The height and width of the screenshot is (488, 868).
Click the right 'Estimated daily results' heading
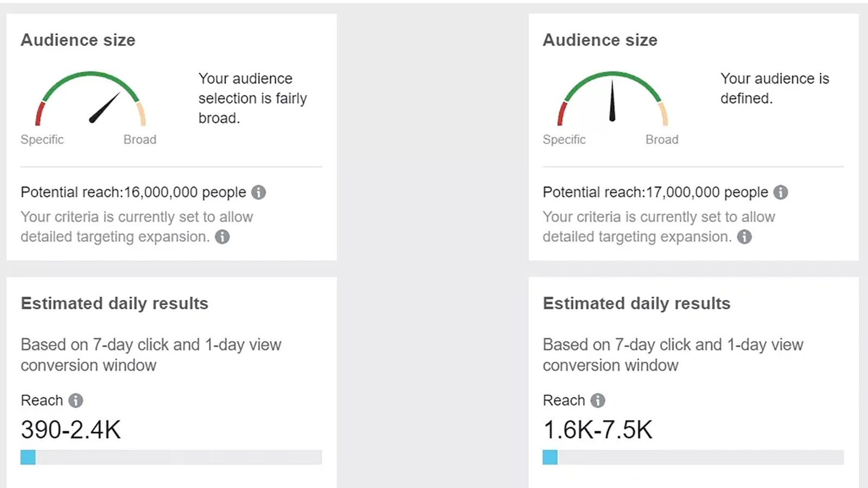pyautogui.click(x=636, y=304)
